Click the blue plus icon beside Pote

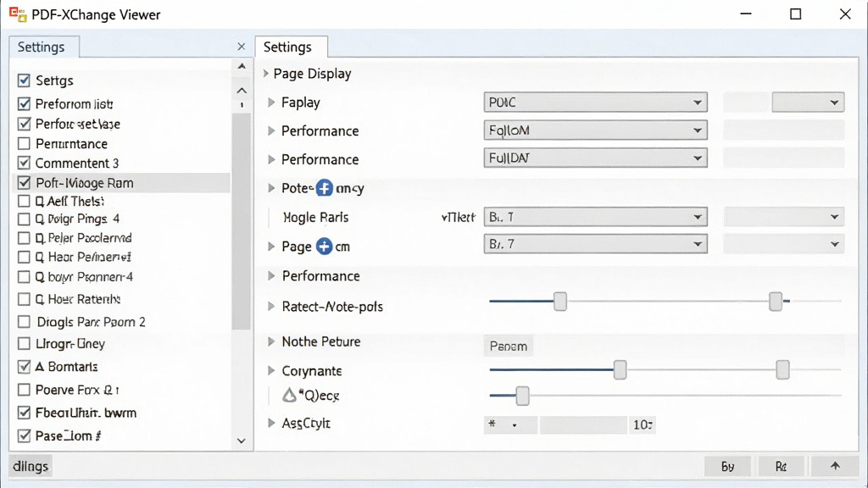click(325, 188)
